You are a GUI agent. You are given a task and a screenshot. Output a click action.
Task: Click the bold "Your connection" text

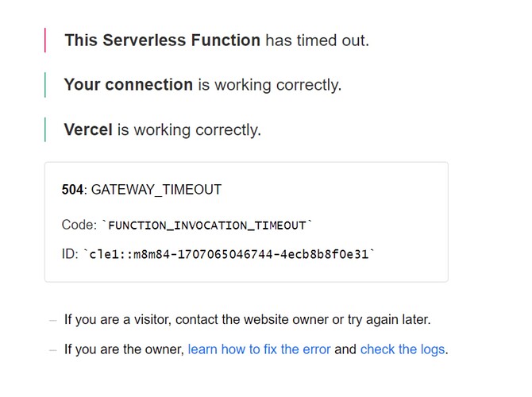128,84
